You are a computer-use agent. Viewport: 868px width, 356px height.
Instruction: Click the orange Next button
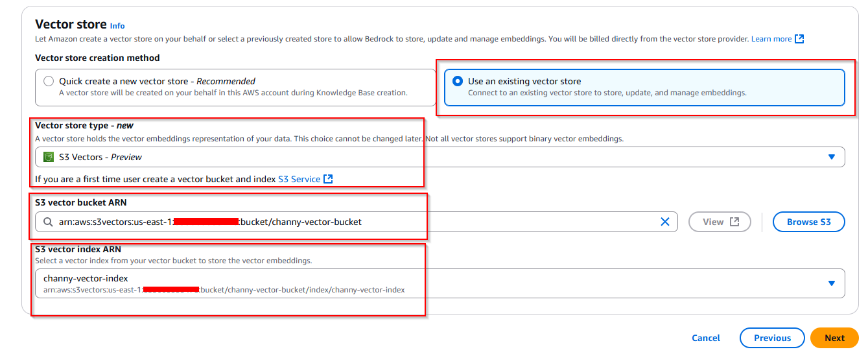(x=834, y=338)
